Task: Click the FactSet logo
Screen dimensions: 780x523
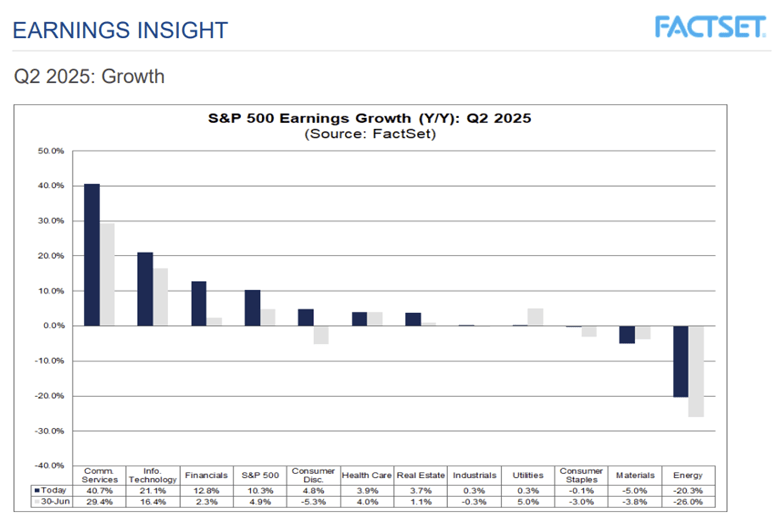Action: point(710,27)
